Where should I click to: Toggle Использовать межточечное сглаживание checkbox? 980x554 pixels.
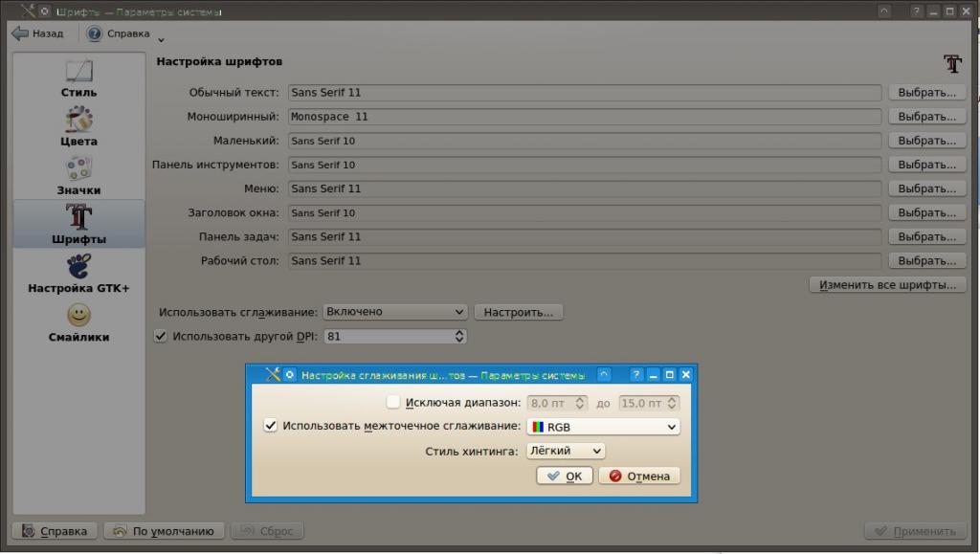(270, 426)
